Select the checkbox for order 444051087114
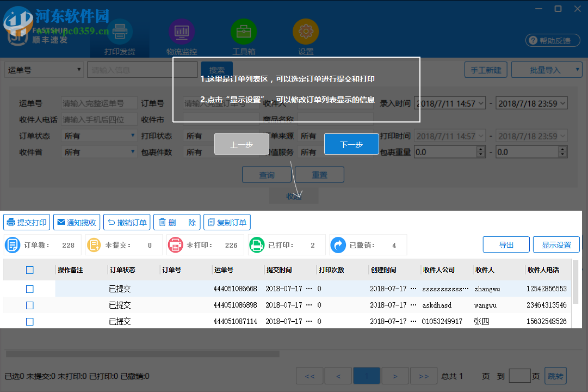This screenshot has width=588, height=392. (x=29, y=321)
